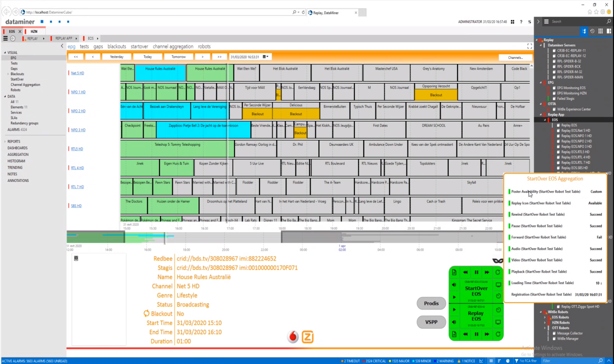Click refresh icon in Replay EOS row
Viewport: 614px width, 364px height.
coord(498,334)
